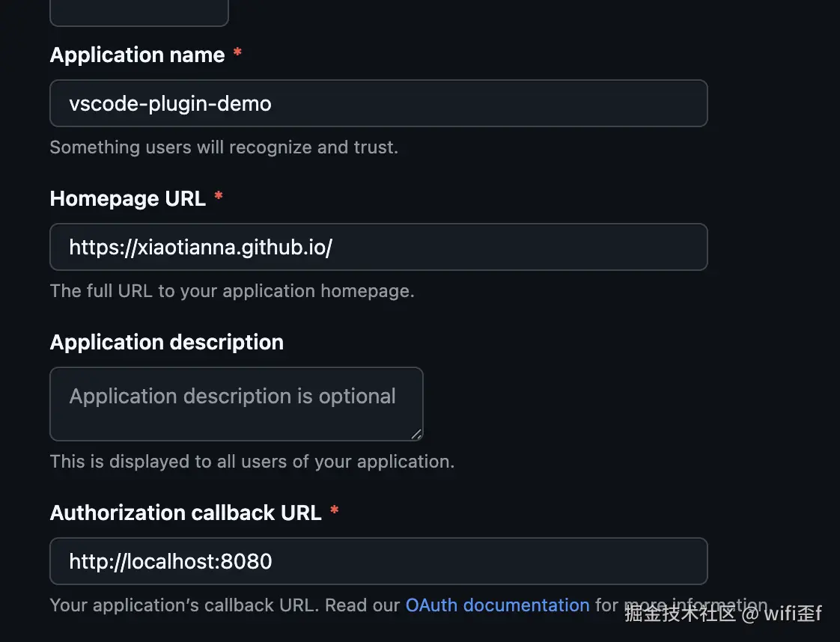Click 'Something users will recognize and trust' hint
Image resolution: width=840 pixels, height=642 pixels.
[223, 147]
